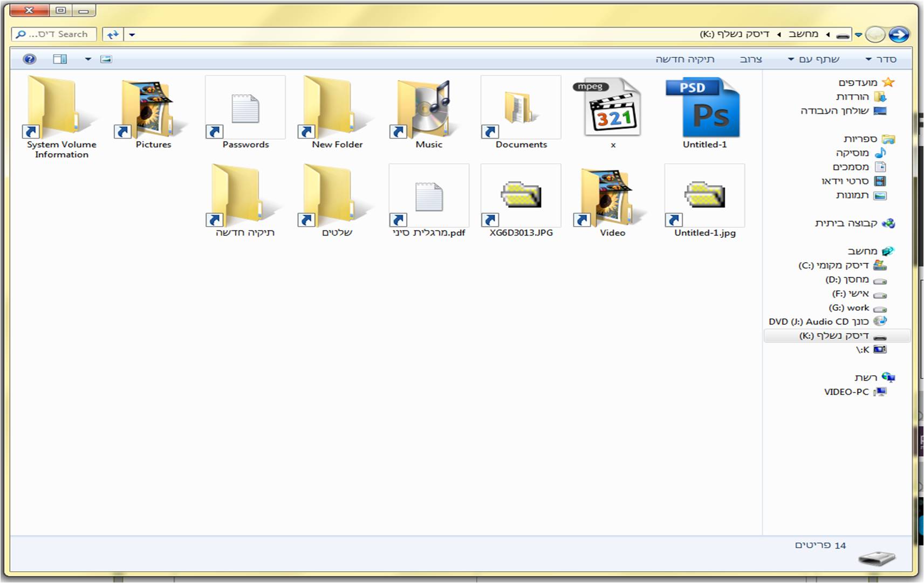The height and width of the screenshot is (583, 924).
Task: Click דיסק נשלף (K:) in the address breadcrumb
Action: [735, 34]
